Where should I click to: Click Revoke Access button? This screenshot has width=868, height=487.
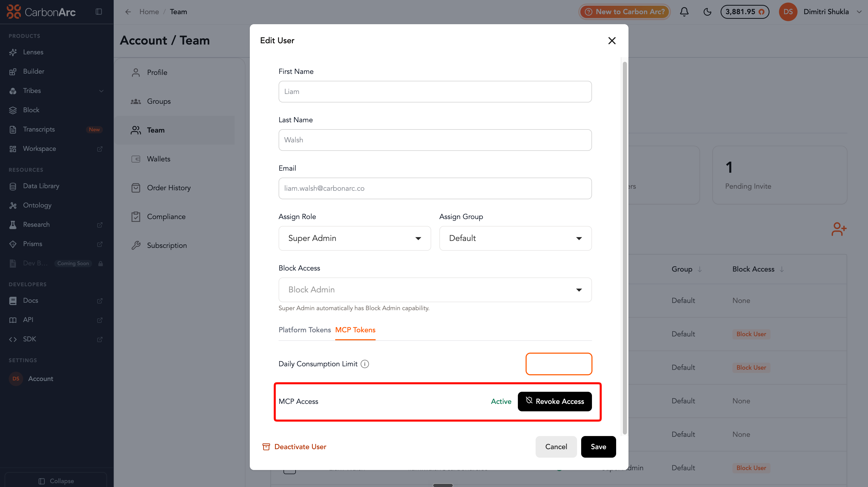(x=555, y=401)
